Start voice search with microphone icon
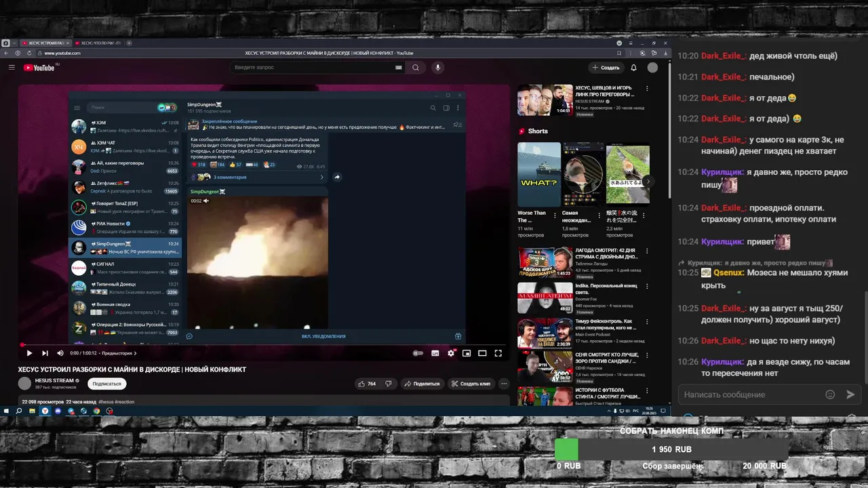This screenshot has height=488, width=868. point(438,68)
